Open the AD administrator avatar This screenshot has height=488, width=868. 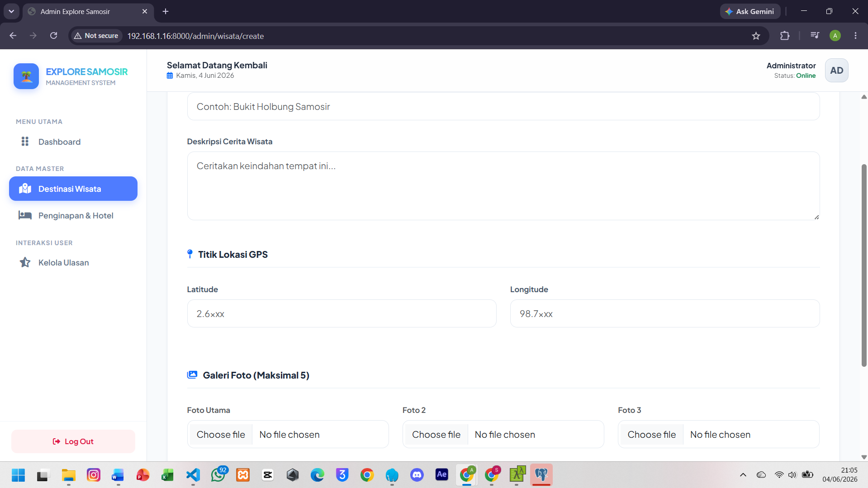click(x=836, y=71)
